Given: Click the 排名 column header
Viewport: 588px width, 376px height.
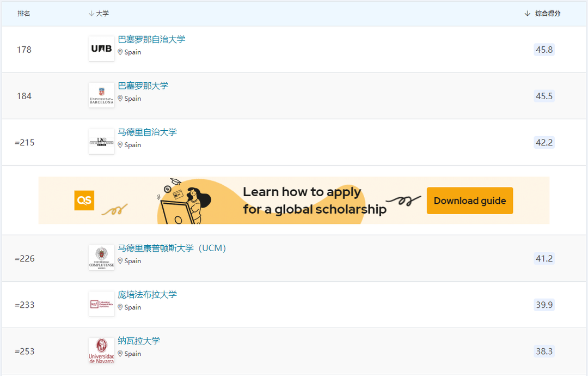Looking at the screenshot, I should (23, 14).
